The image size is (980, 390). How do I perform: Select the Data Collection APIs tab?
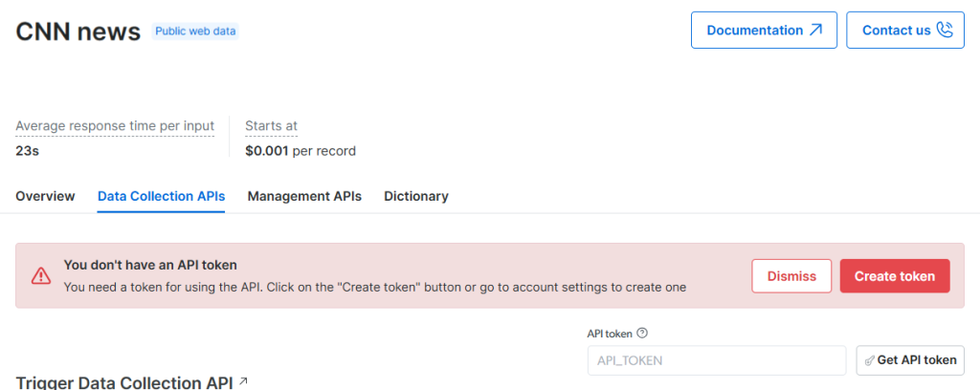pos(161,196)
